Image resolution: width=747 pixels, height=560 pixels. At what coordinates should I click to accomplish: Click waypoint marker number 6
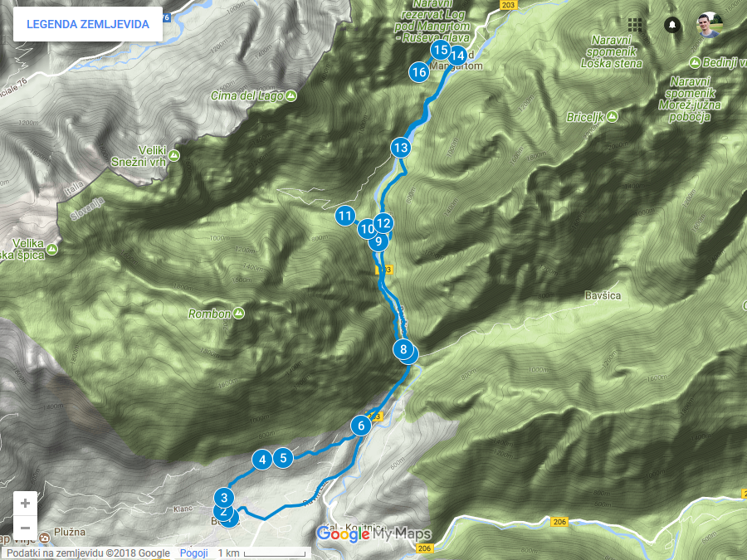click(361, 426)
